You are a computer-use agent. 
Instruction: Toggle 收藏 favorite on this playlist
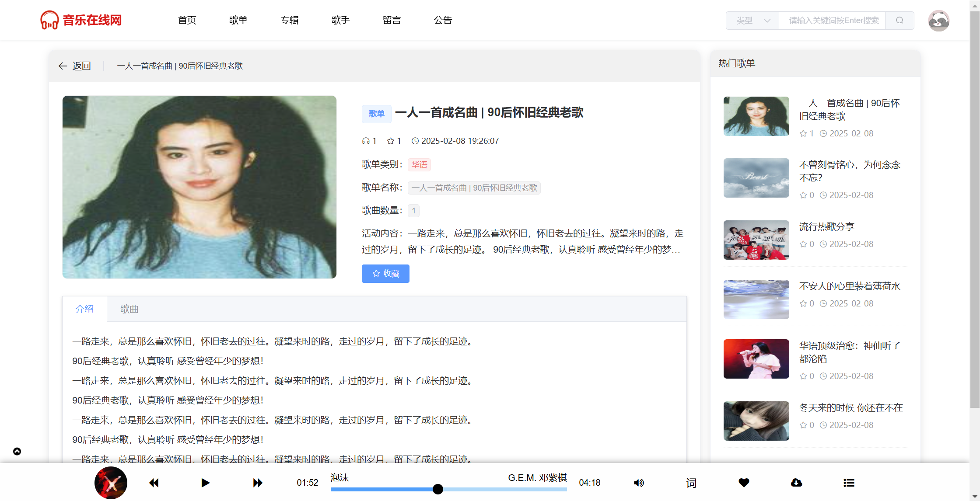coord(385,274)
